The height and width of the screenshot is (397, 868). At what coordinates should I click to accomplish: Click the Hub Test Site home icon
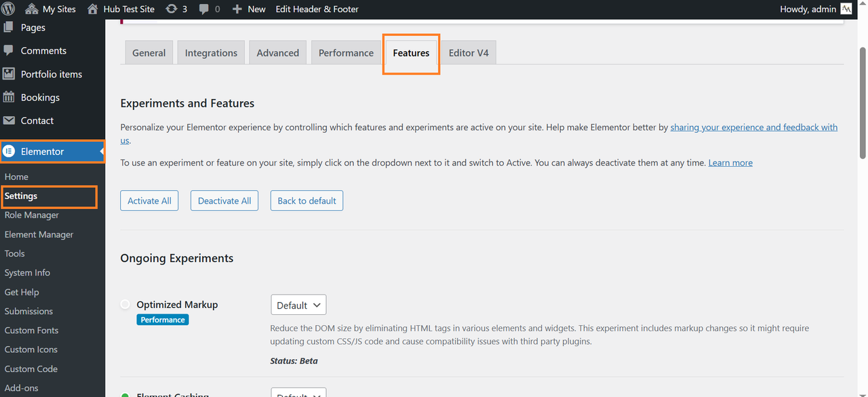(93, 9)
